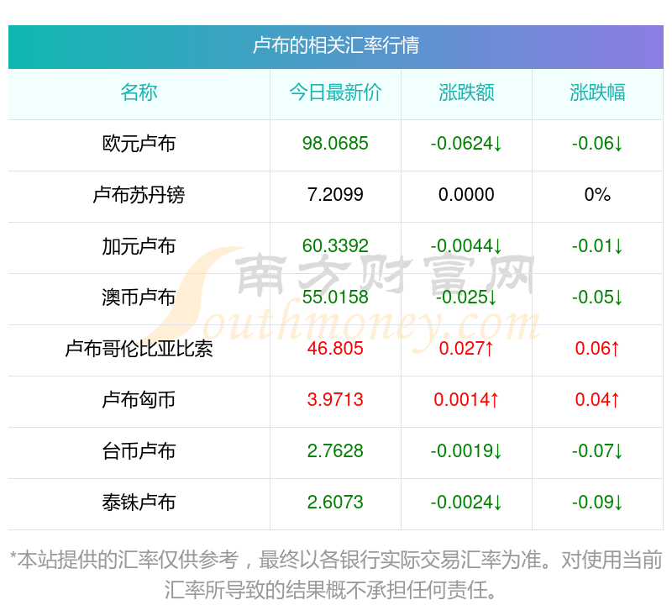Click the price 2.6073
Screen dimensions: 672x616
[x=335, y=502]
